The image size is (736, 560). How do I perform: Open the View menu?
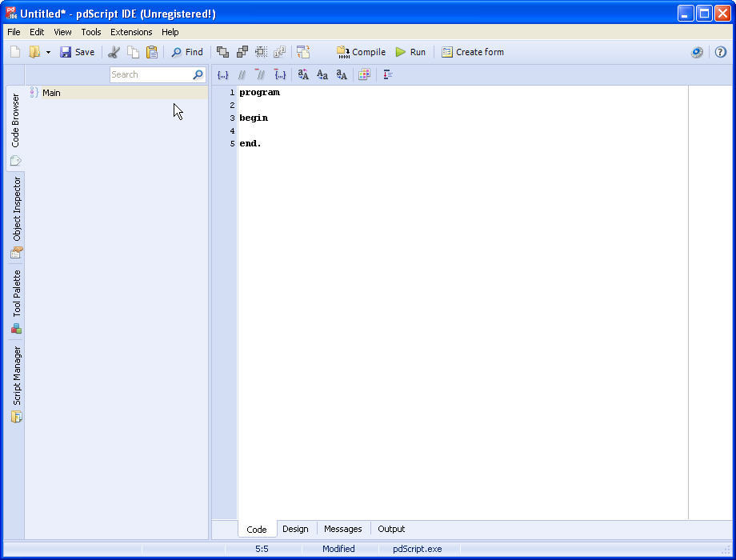[x=62, y=32]
